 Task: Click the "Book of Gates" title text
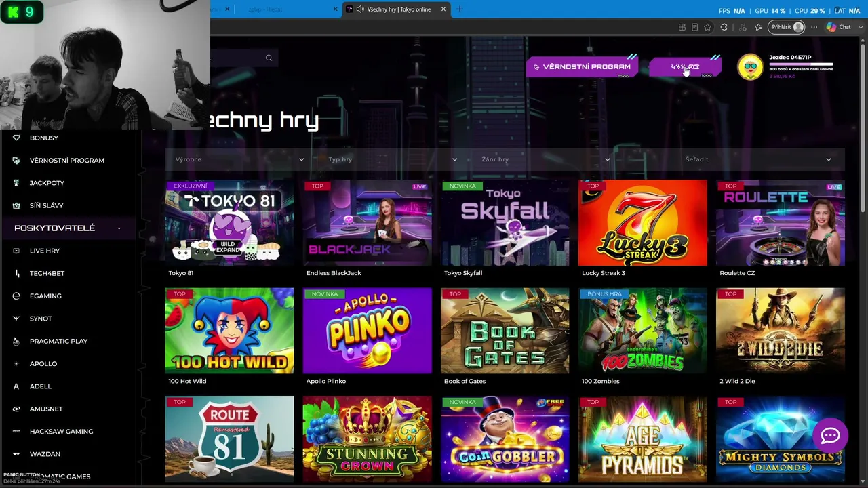pyautogui.click(x=465, y=381)
